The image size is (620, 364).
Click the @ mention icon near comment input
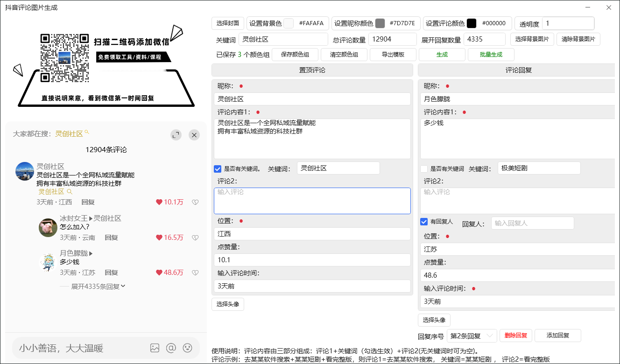pyautogui.click(x=171, y=348)
